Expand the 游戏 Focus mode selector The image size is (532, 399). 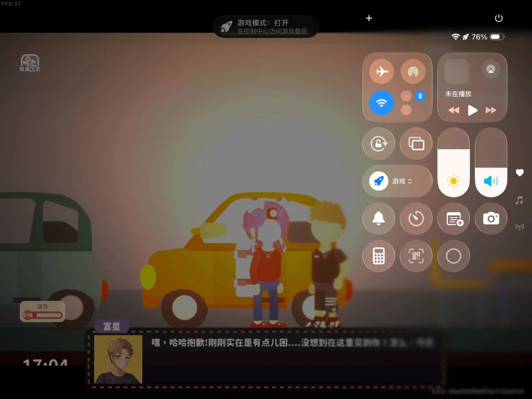(397, 181)
